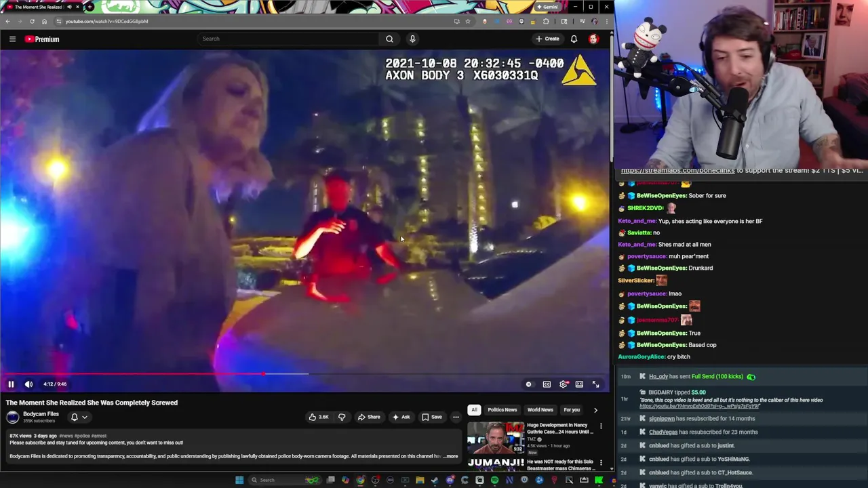Dislike the video
Viewport: 868px width, 488px height.
(342, 417)
